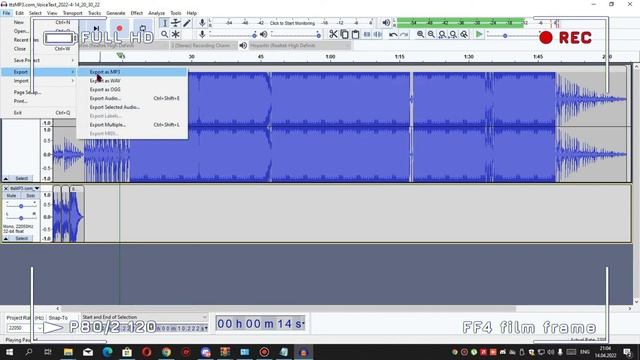Click the Undo arrow icon
The image size is (640, 360).
[393, 34]
